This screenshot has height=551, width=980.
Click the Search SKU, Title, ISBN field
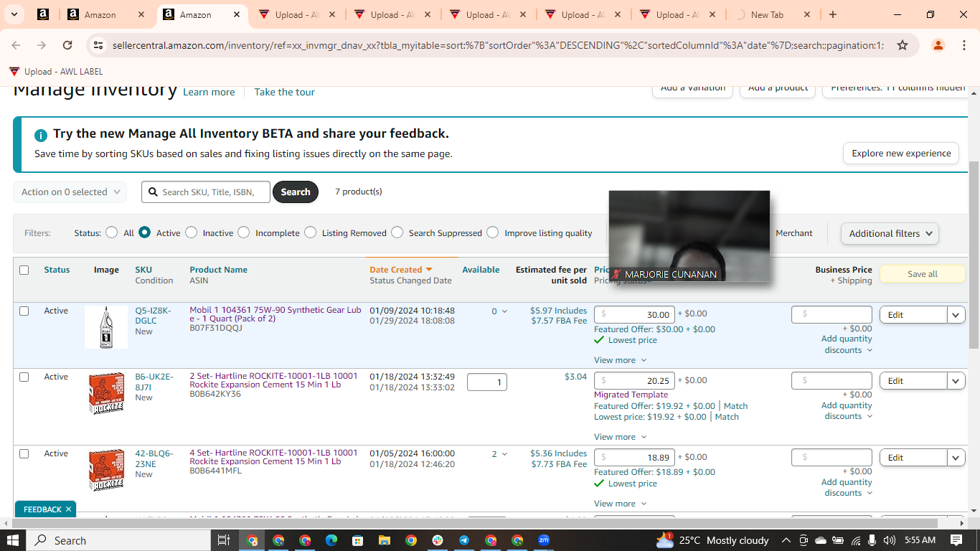[206, 192]
